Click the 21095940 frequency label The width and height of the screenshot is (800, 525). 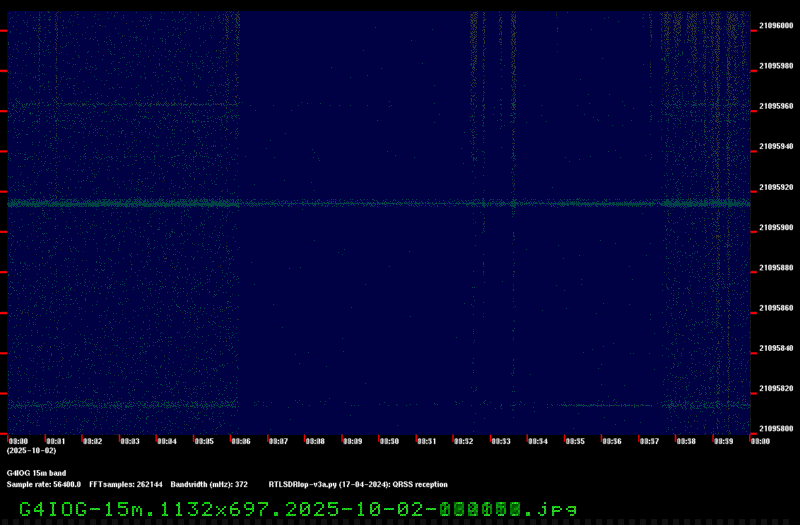click(776, 146)
